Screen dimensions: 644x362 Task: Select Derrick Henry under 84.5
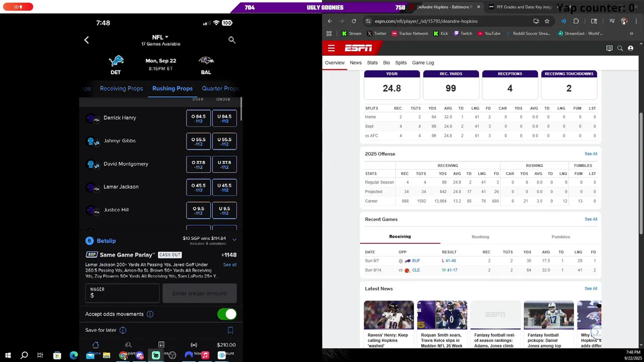click(x=224, y=118)
